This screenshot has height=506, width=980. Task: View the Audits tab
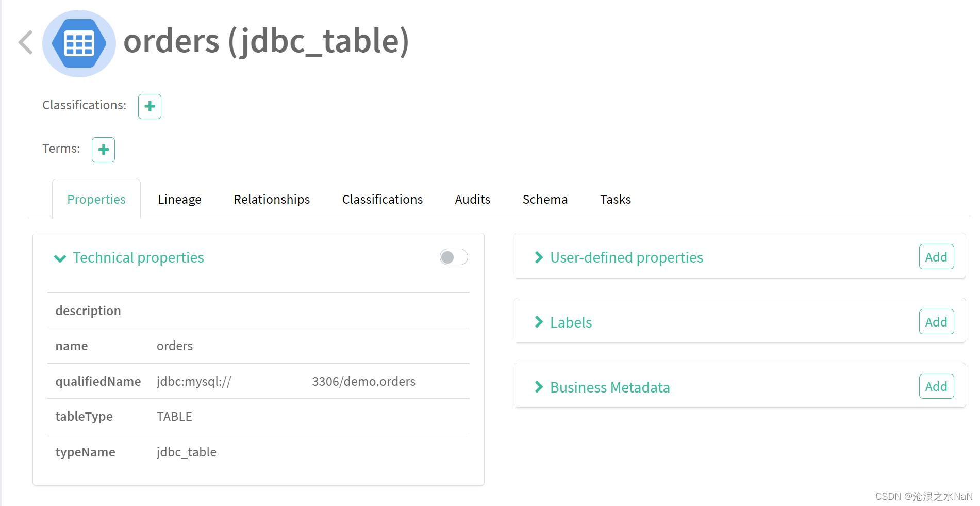click(x=473, y=199)
